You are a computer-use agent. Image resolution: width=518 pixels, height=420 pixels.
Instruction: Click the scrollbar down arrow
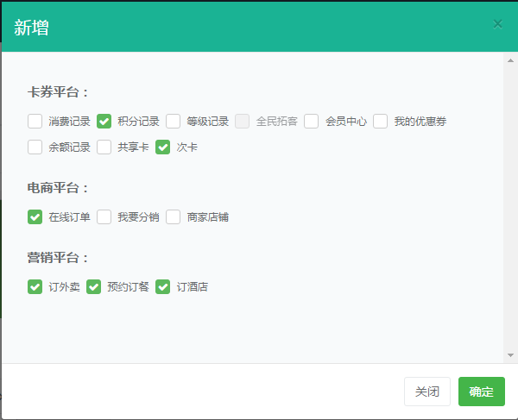coord(510,354)
